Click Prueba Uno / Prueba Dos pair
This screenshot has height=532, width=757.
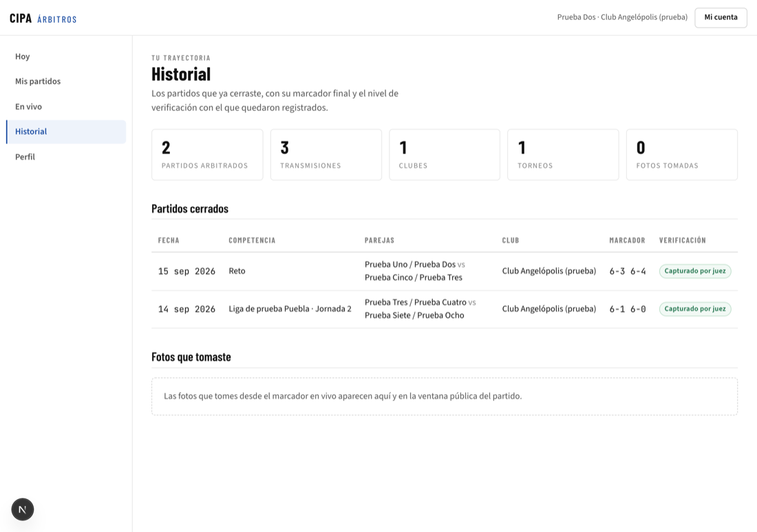point(410,264)
